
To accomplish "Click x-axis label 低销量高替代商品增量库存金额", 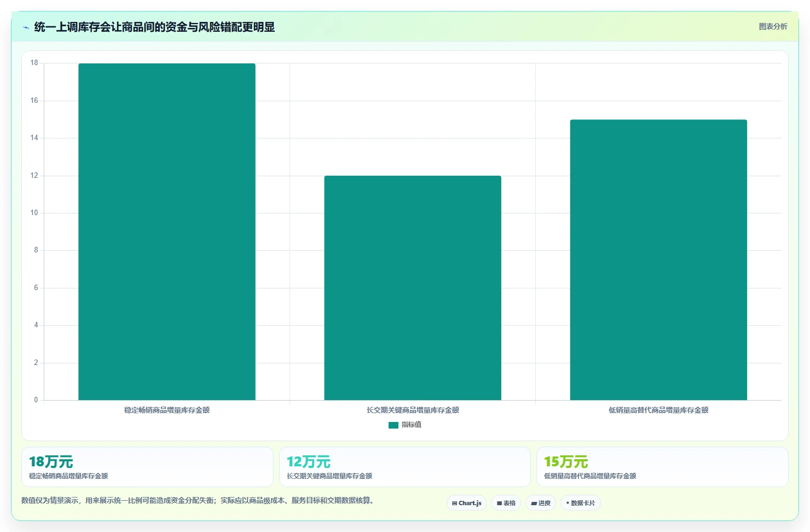I will pos(658,410).
